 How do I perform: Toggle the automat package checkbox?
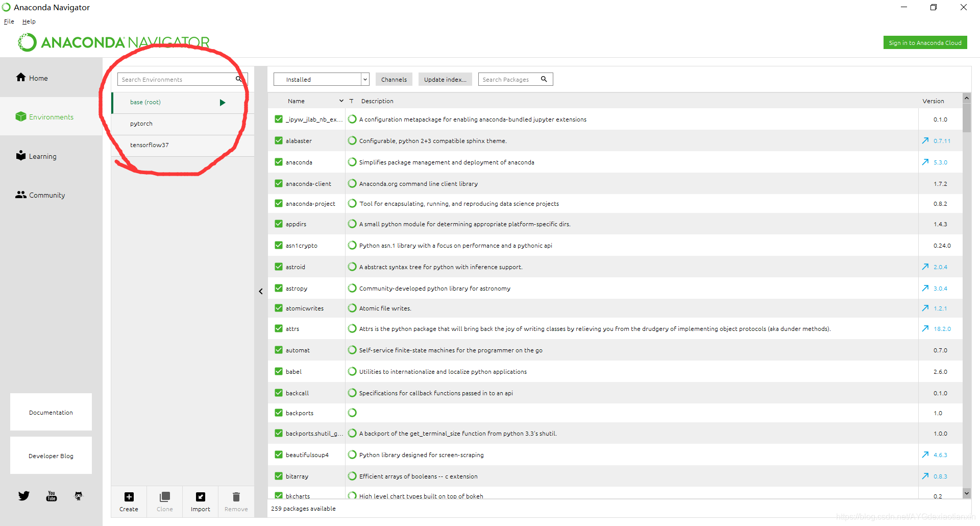coord(279,350)
